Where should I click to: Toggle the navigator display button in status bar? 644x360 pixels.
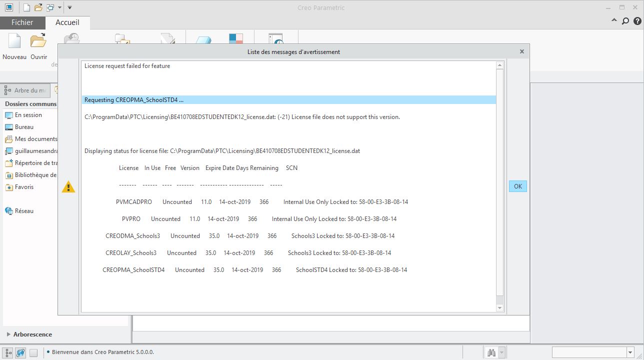click(8, 352)
